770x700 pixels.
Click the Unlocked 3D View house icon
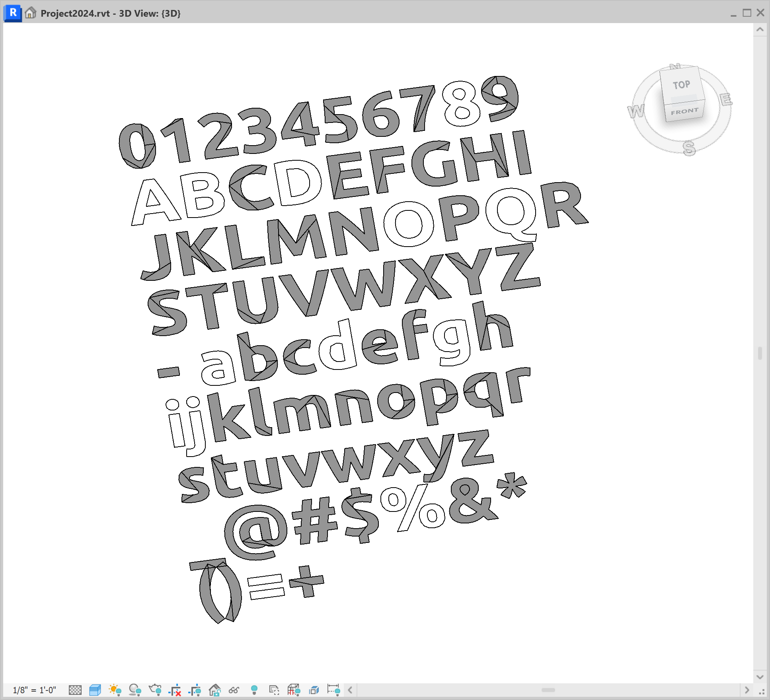(215, 690)
